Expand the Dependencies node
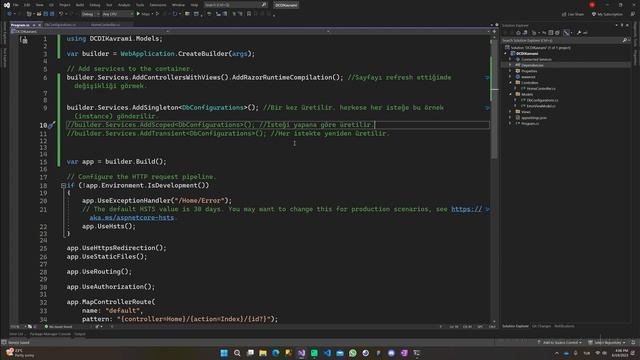This screenshot has width=640, height=360. pyautogui.click(x=510, y=65)
